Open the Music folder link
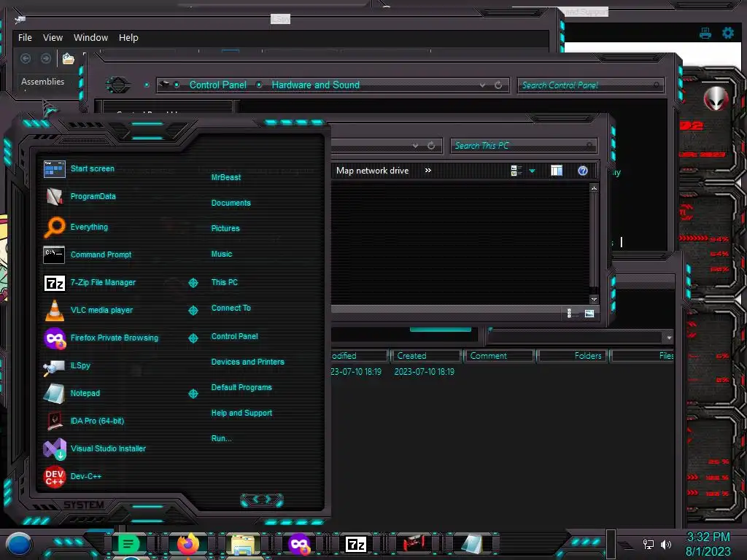The width and height of the screenshot is (747, 560). pos(222,254)
